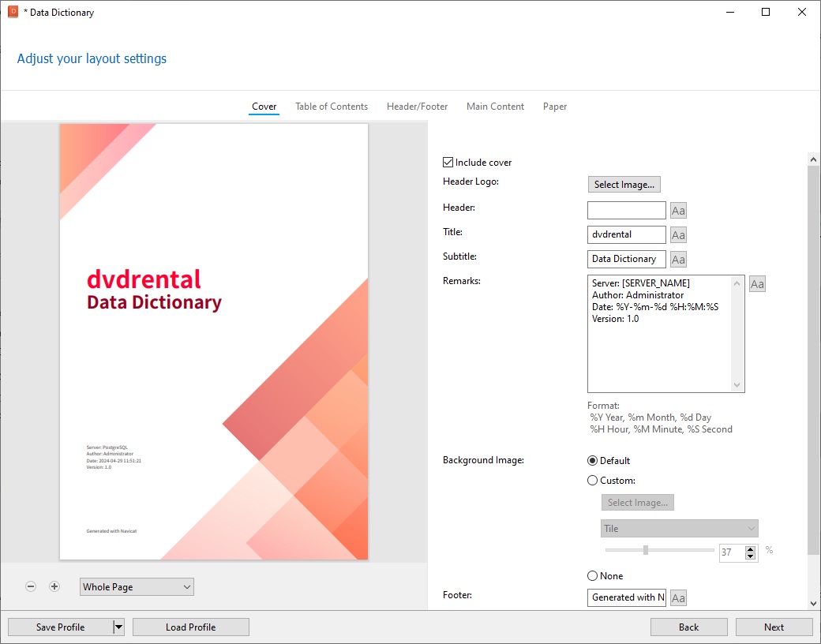Click the Aa font icon beside Subtitle
Image resolution: width=821 pixels, height=644 pixels.
[678, 260]
